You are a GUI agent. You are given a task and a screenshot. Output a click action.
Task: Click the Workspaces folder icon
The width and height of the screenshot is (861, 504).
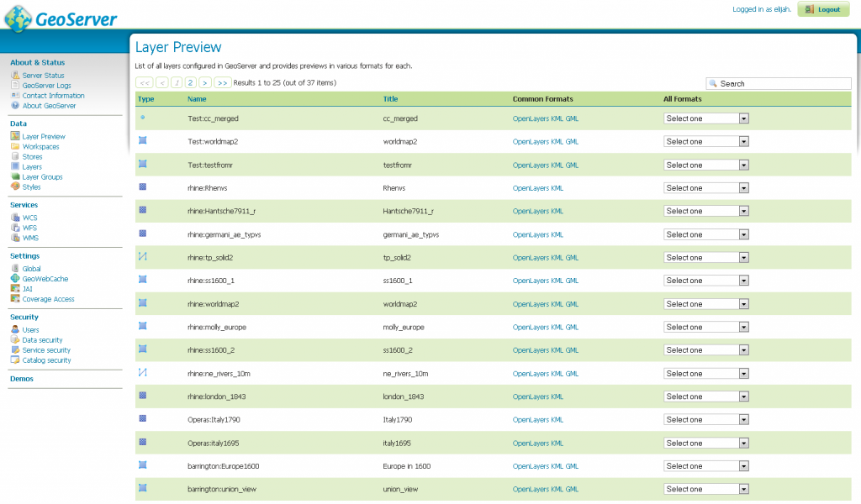[x=15, y=146]
